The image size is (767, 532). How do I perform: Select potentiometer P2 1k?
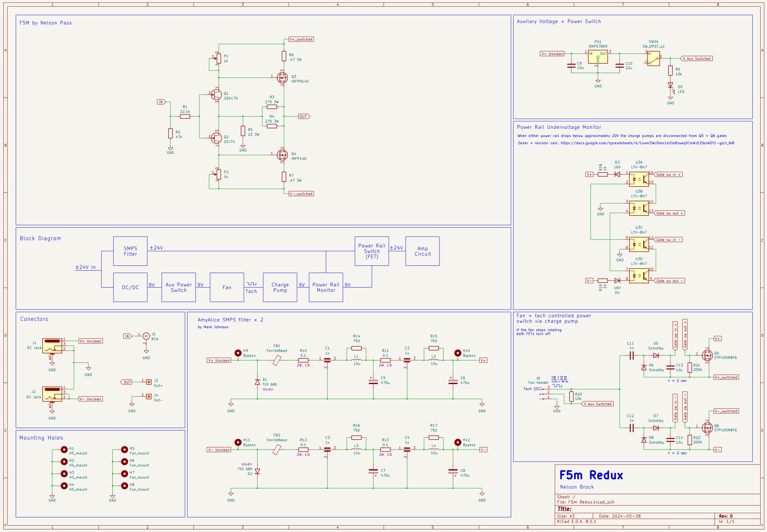(218, 174)
